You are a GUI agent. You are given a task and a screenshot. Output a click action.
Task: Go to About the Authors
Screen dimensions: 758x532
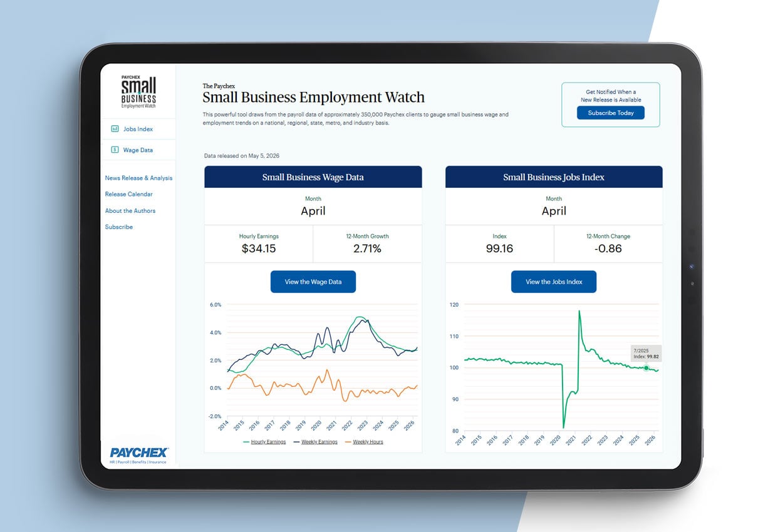point(130,211)
